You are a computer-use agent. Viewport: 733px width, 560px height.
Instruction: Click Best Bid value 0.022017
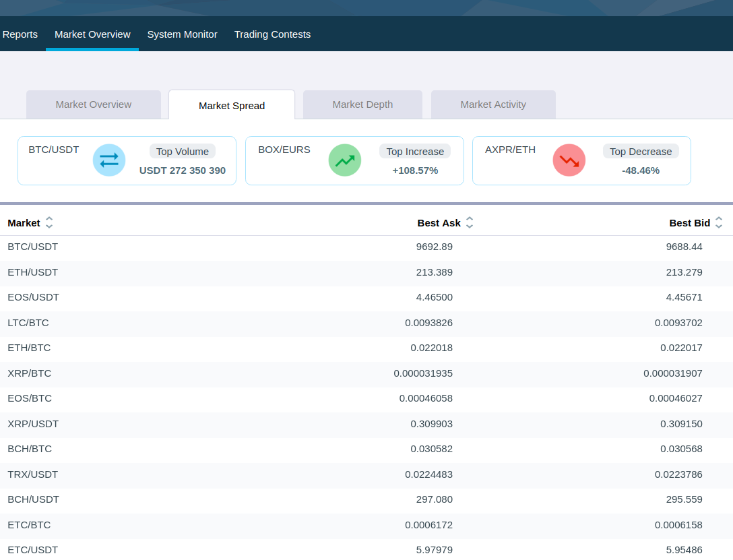(681, 348)
